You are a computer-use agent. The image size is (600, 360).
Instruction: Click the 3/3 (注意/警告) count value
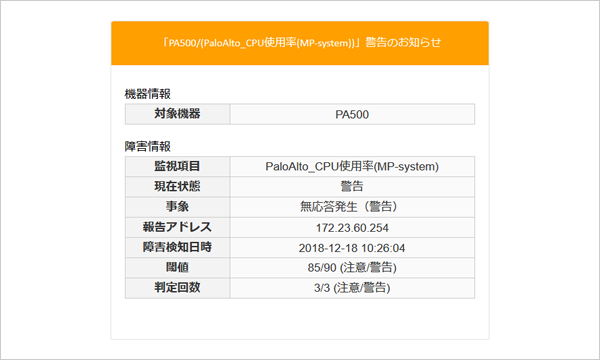pyautogui.click(x=352, y=288)
